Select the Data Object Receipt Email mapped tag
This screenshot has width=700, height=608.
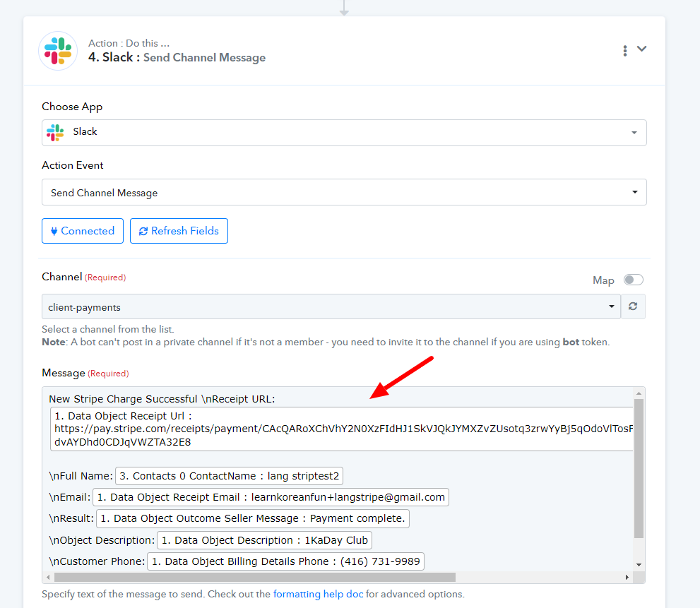click(271, 497)
